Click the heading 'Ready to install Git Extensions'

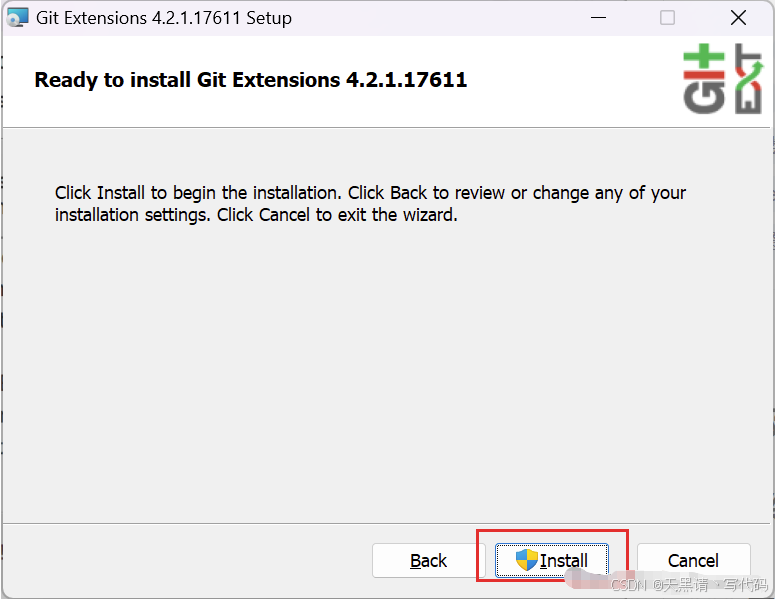pyautogui.click(x=251, y=80)
